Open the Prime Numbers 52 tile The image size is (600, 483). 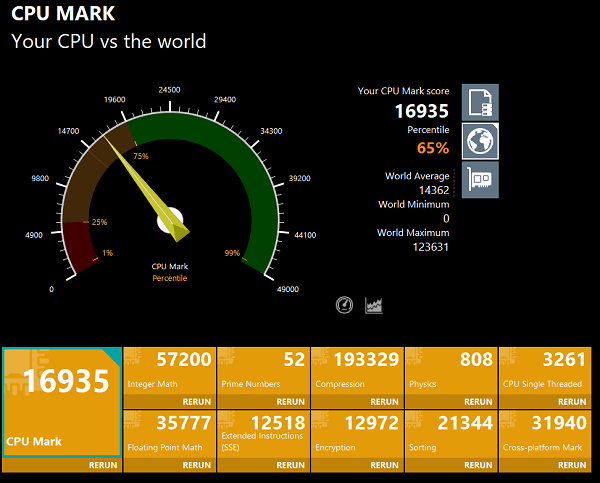tap(263, 371)
